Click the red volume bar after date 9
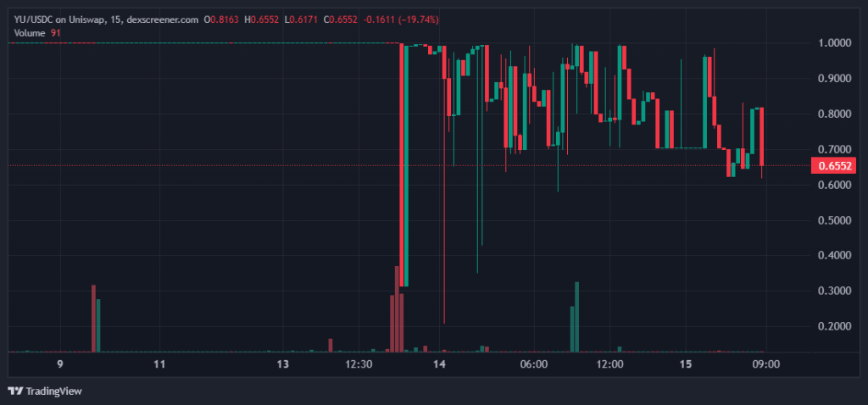Screen dimensions: 868x405 pyautogui.click(x=93, y=318)
